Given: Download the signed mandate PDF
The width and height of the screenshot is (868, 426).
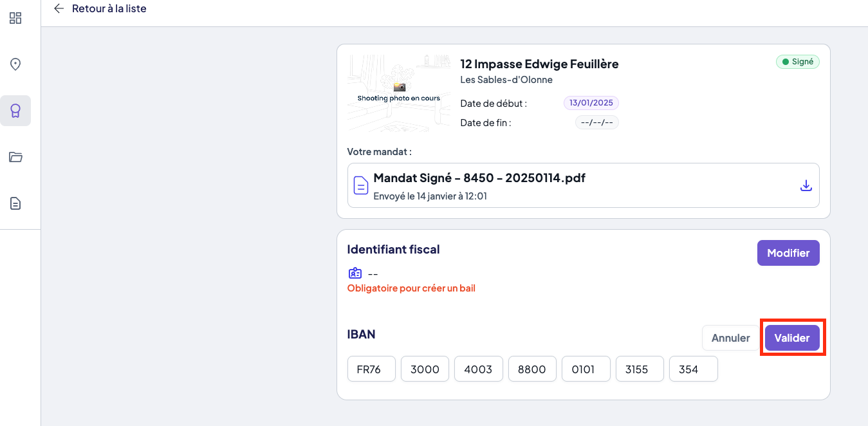Looking at the screenshot, I should (x=806, y=185).
